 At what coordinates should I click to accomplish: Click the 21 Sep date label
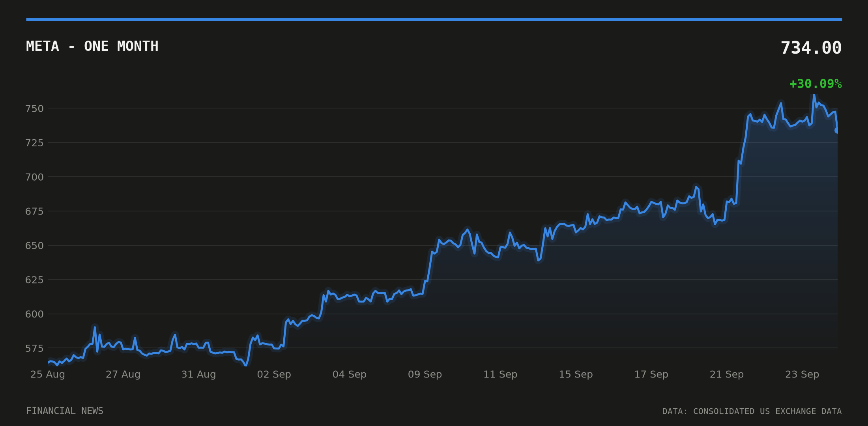tap(727, 374)
